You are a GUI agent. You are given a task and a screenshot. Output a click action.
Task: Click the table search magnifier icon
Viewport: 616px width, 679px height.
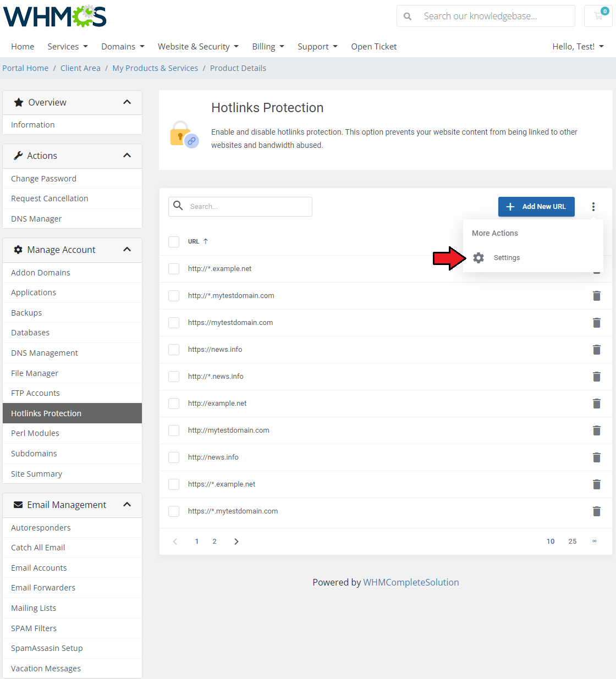coord(178,206)
